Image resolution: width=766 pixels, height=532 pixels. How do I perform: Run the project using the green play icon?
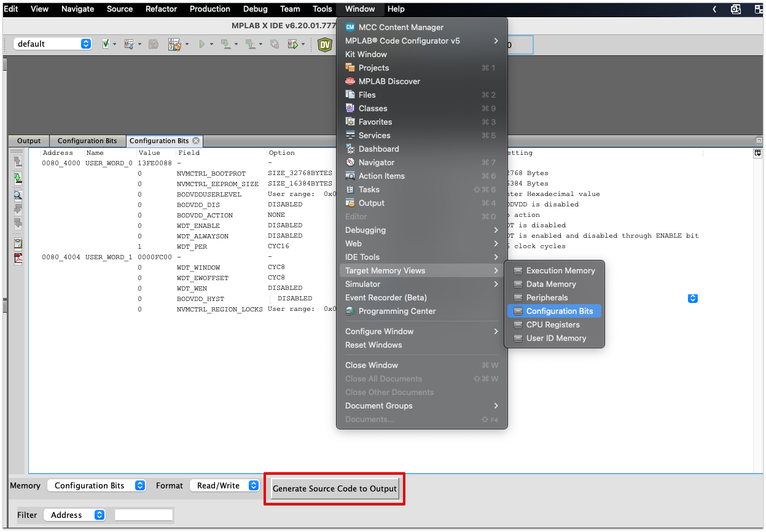coord(203,44)
